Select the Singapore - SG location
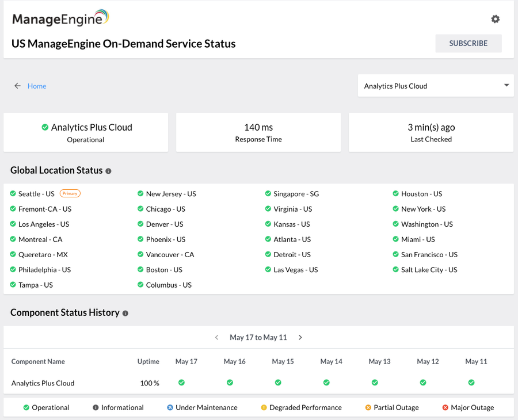The height and width of the screenshot is (420, 518). coord(296,194)
